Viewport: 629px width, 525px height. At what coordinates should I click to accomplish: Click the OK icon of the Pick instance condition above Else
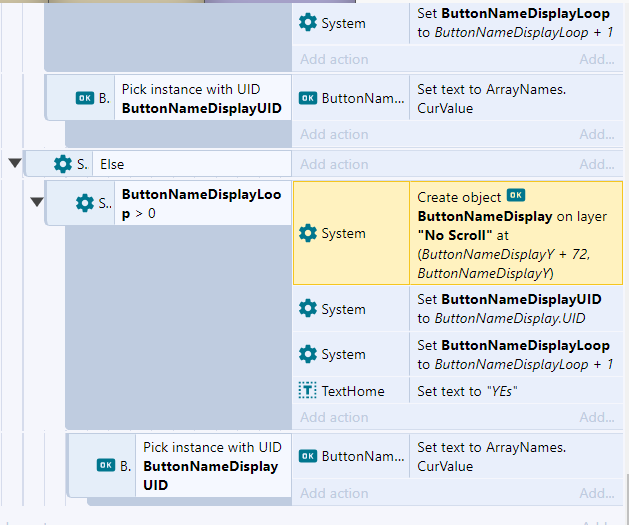click(x=85, y=98)
